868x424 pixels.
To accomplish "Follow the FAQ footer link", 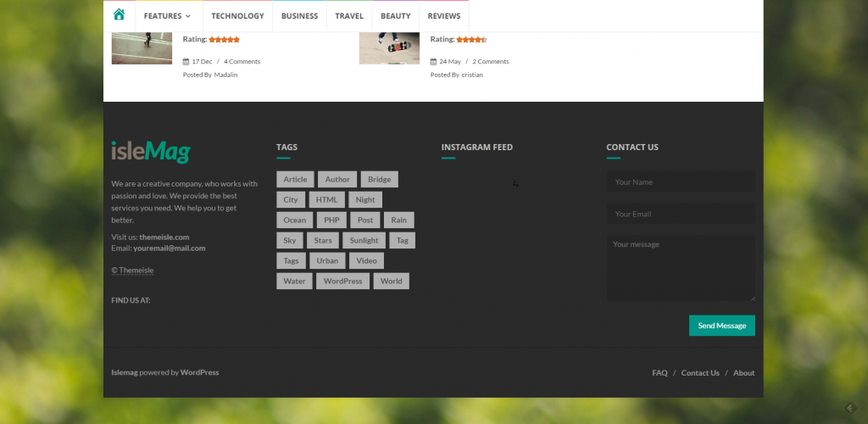I will 659,373.
